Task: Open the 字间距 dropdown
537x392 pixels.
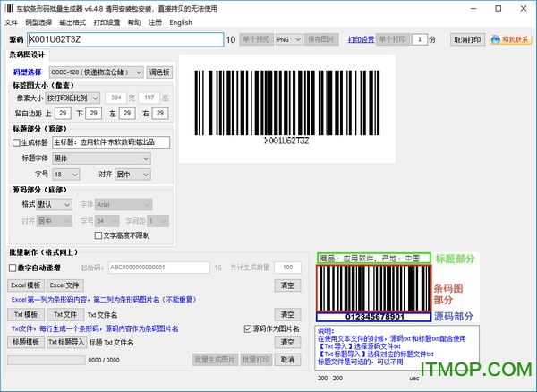Action: point(158,221)
